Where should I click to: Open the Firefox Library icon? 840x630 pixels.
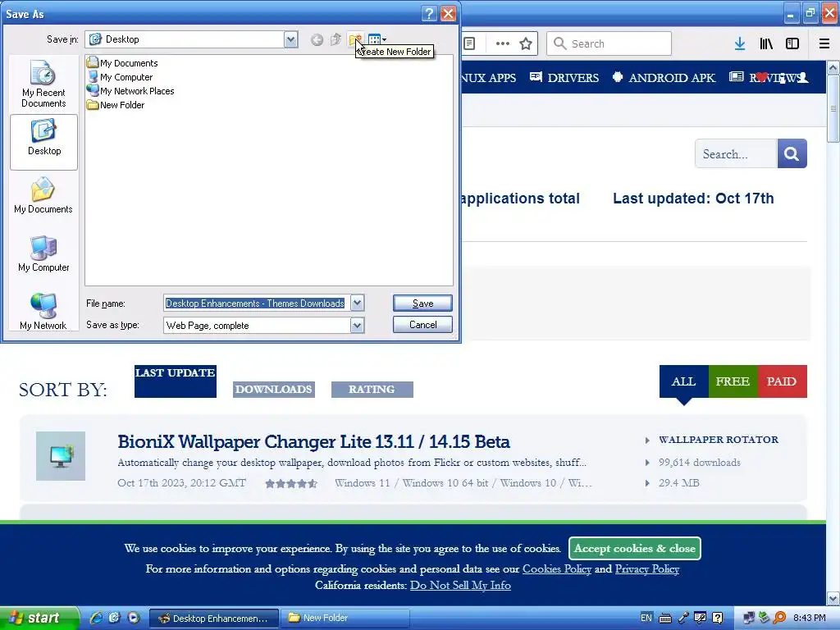pos(766,43)
